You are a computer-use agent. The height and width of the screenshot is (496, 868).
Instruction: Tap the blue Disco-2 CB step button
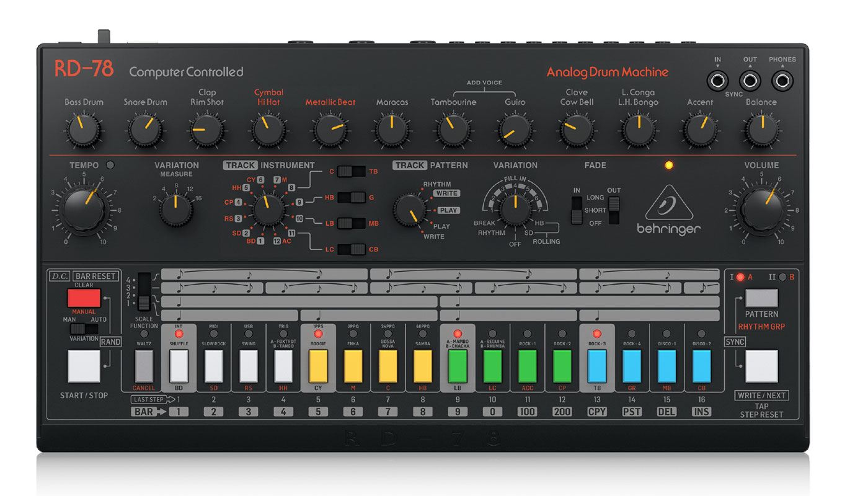click(701, 366)
